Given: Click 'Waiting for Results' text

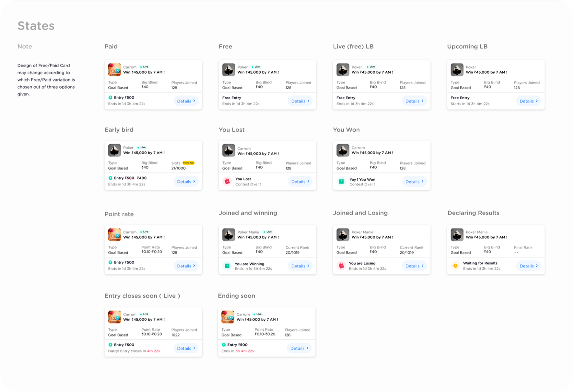Looking at the screenshot, I should [x=480, y=263].
